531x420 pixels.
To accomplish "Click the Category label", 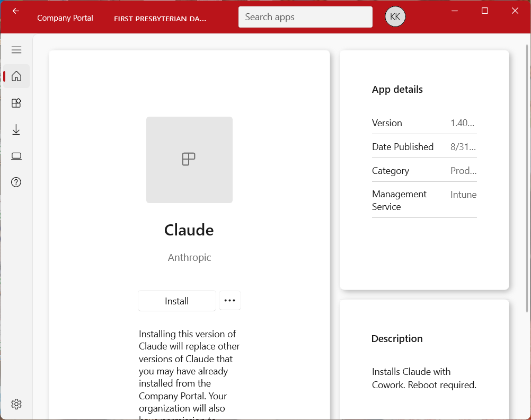I will [391, 171].
